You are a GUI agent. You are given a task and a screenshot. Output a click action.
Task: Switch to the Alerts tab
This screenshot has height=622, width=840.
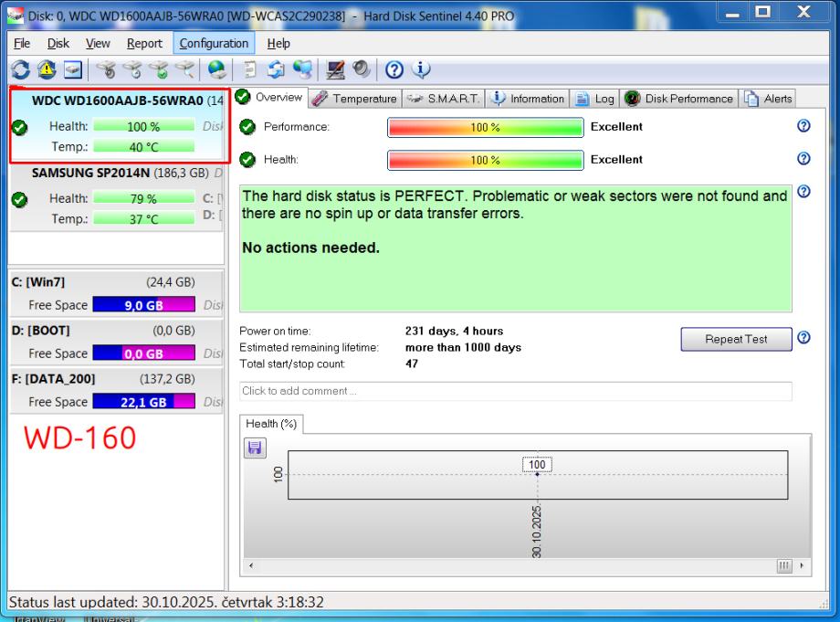click(x=768, y=99)
